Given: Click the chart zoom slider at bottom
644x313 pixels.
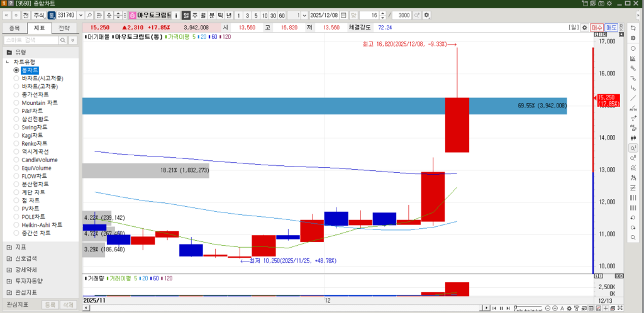Looking at the screenshot, I should pyautogui.click(x=528, y=308).
